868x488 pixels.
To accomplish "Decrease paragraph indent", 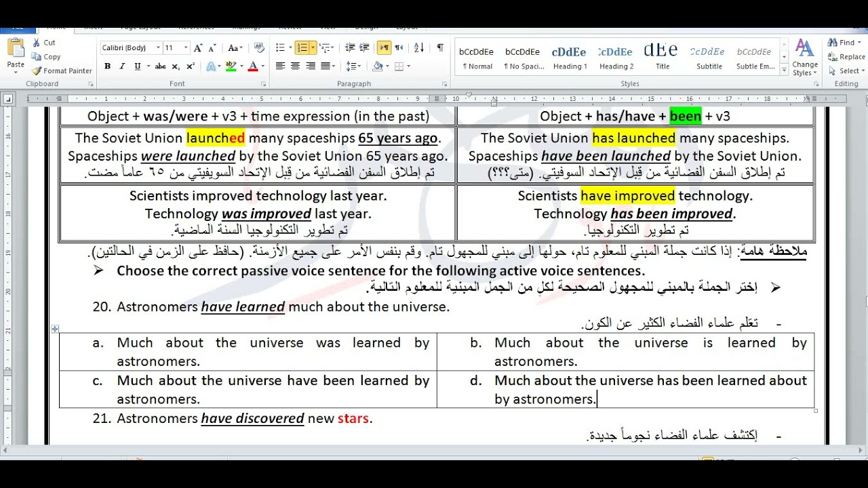I will click(350, 48).
